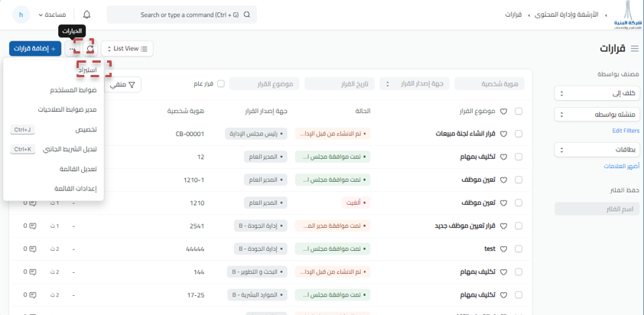Click heart icon on row with ID 17-25
This screenshot has height=315, width=644.
coord(503,295)
